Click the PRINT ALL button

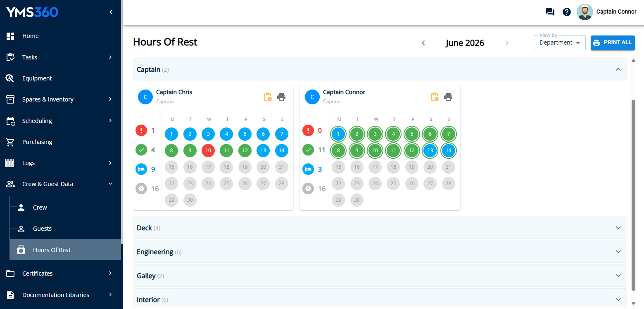click(613, 42)
